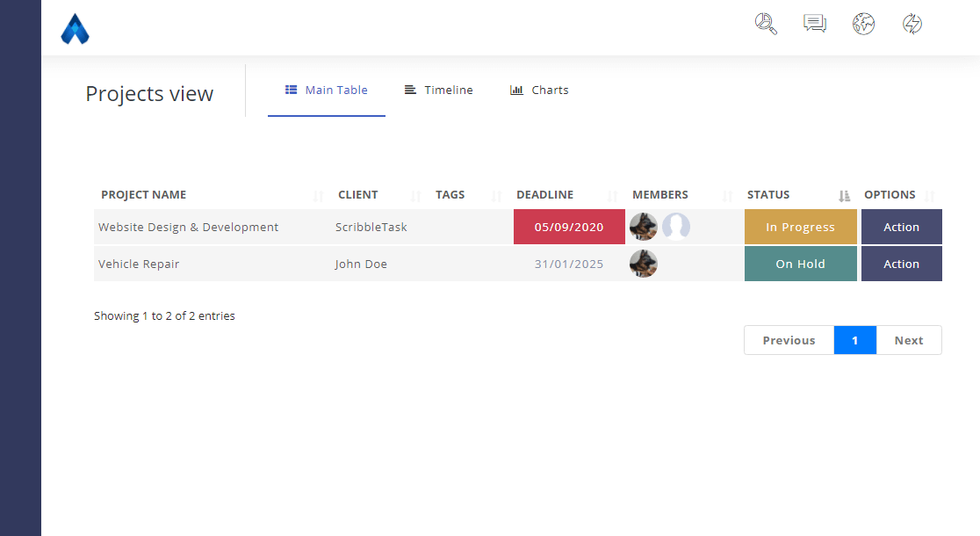Click the Previous pagination button

click(788, 340)
